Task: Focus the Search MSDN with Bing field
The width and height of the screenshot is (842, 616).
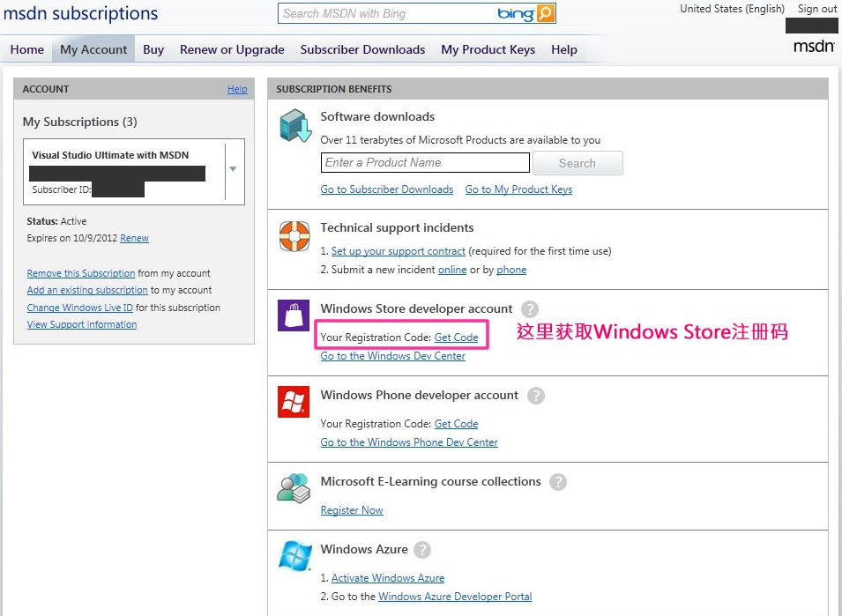Action: point(387,13)
